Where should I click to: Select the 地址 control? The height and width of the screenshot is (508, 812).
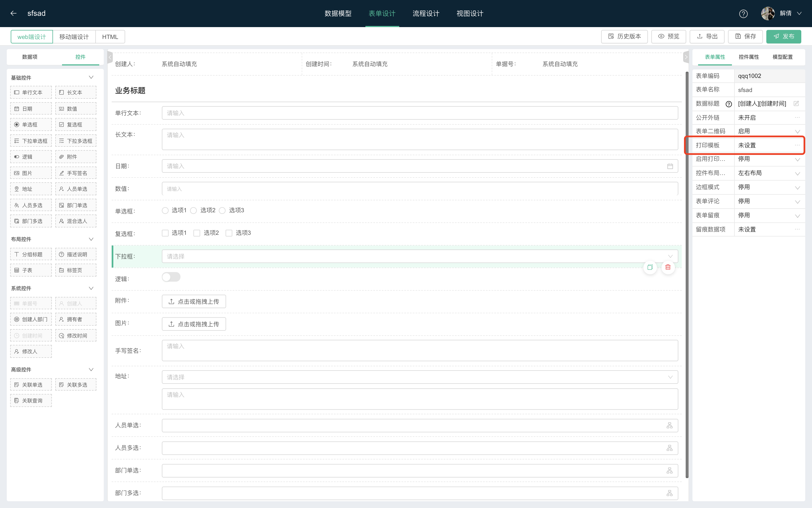pos(31,189)
